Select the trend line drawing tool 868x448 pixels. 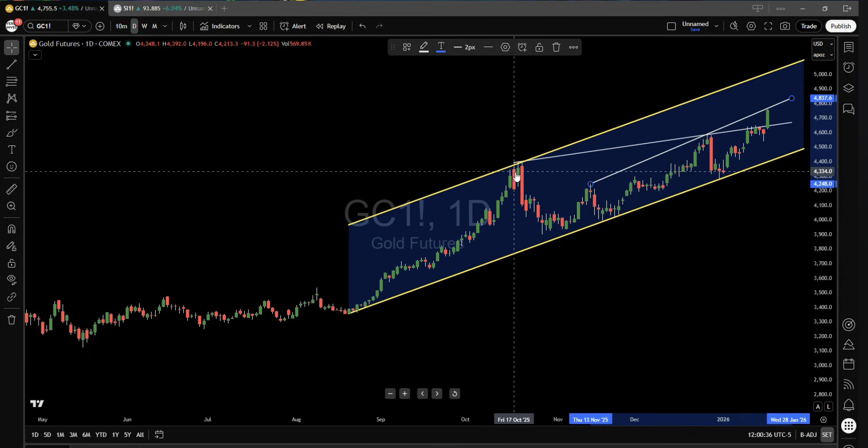click(x=12, y=65)
